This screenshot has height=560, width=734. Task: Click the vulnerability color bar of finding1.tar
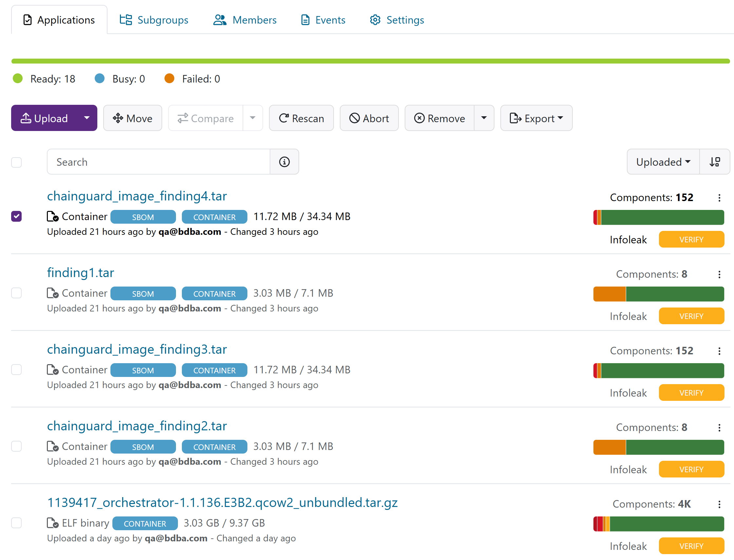[x=658, y=294]
